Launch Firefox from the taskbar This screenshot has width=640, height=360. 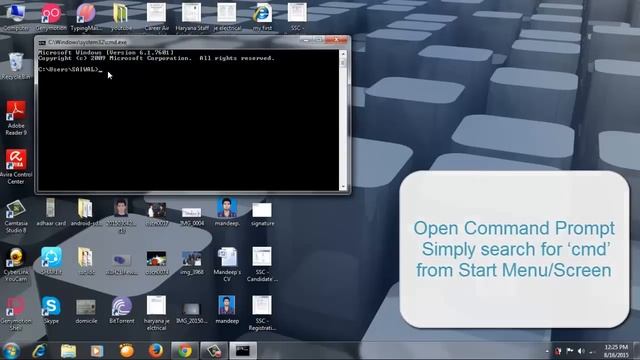click(x=156, y=351)
